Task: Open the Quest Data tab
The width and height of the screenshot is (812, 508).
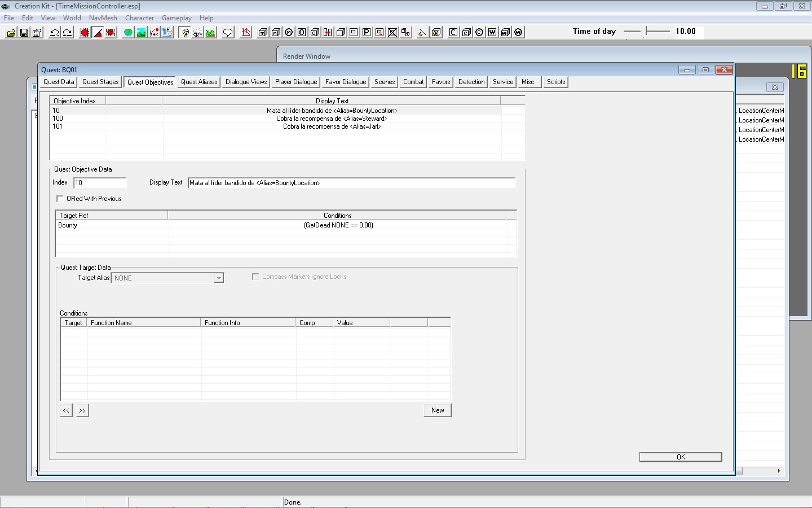Action: pyautogui.click(x=59, y=82)
